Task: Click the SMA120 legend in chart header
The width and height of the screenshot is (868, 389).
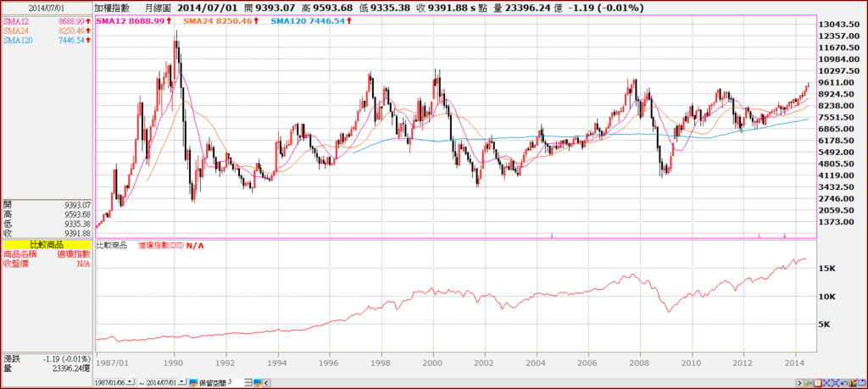Action: tap(312, 20)
